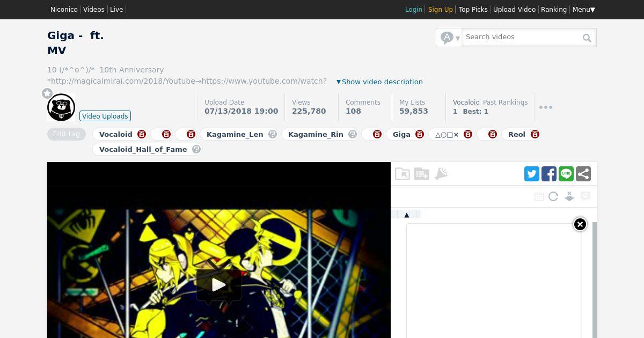Viewport: 644px width, 338px height.
Task: Open Top Picks in the top bar
Action: pos(473,9)
